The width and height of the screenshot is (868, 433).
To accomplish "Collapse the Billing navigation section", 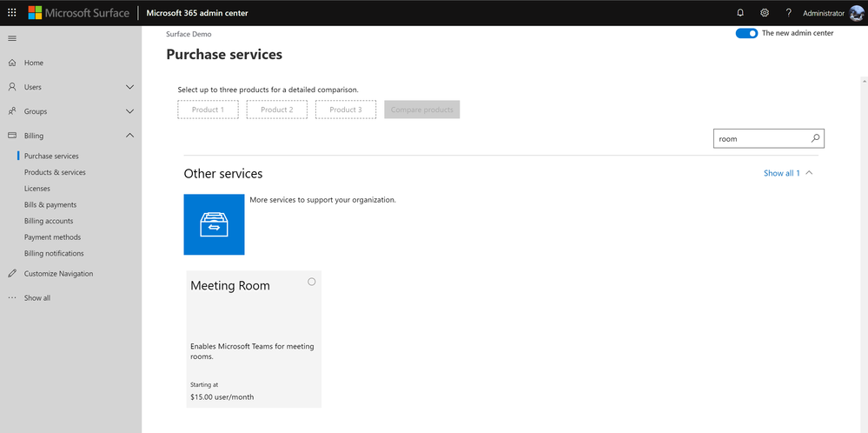I will point(130,136).
